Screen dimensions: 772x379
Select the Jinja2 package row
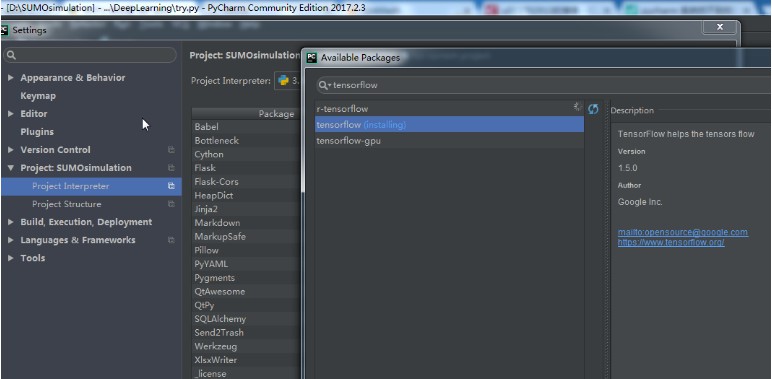tap(247, 209)
